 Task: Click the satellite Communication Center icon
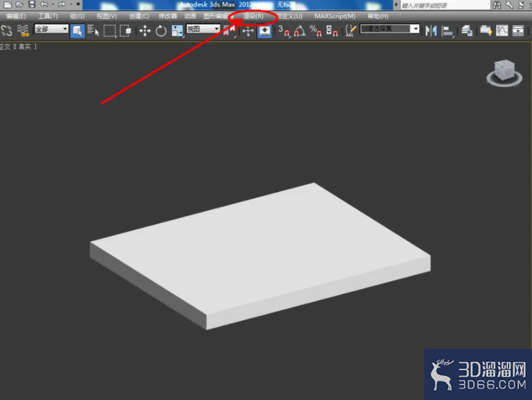tap(521, 4)
